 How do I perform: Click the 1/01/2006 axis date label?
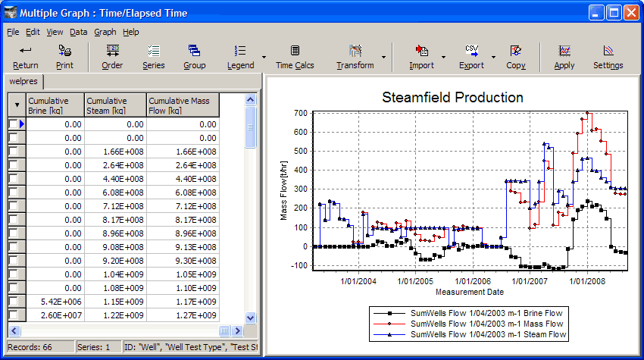point(473,281)
